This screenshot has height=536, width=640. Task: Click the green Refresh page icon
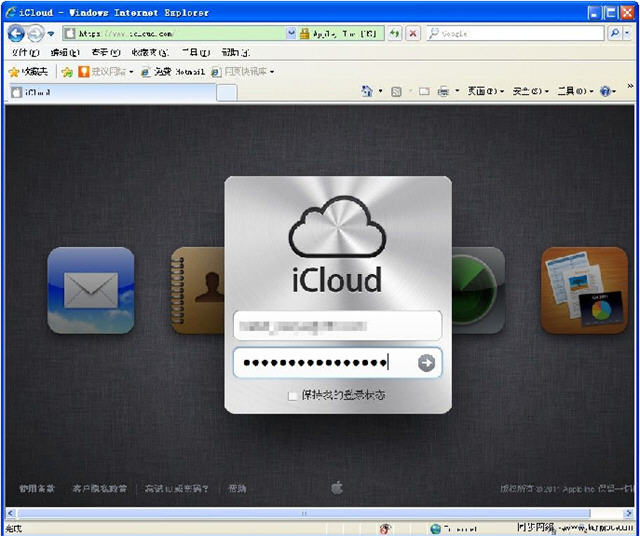tap(394, 33)
